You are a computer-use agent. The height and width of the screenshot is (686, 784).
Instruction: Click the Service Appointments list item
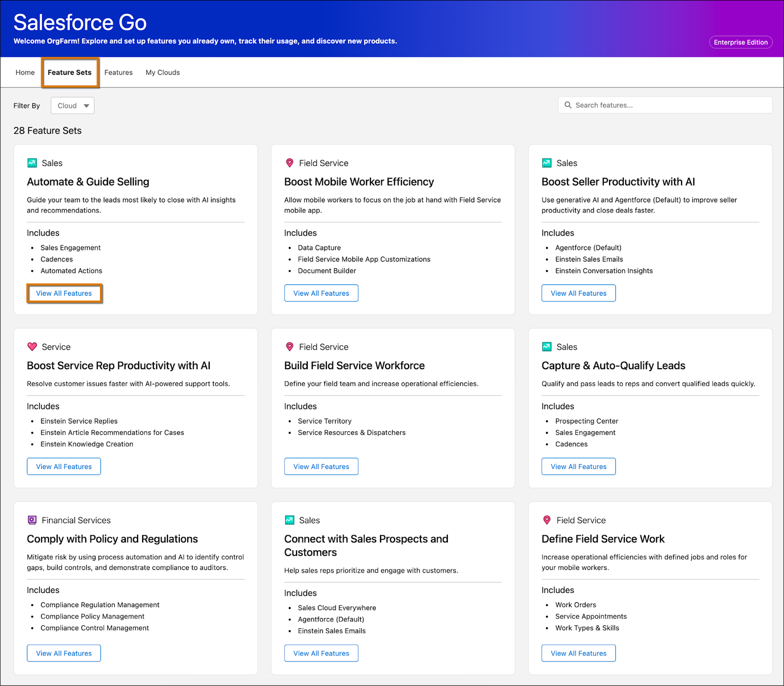[591, 616]
